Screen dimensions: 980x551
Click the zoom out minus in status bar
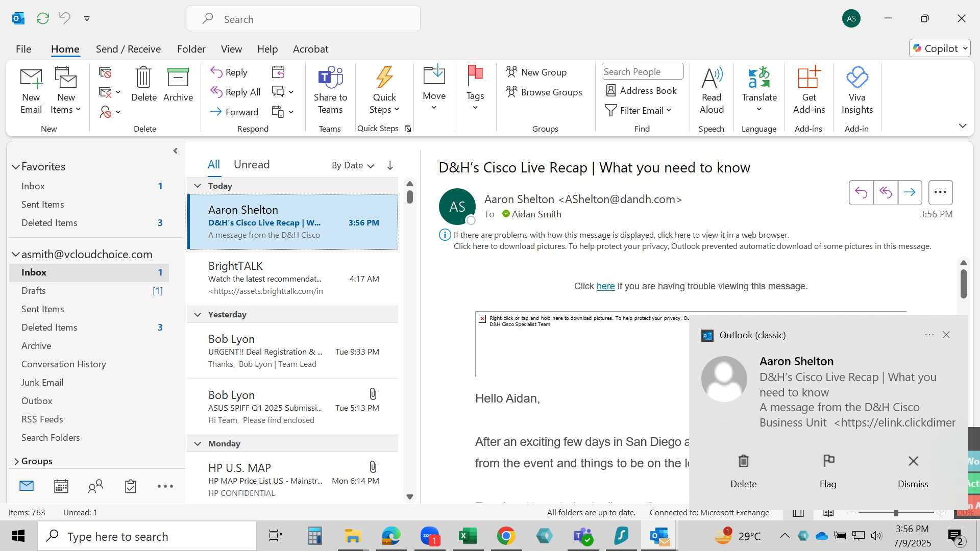851,512
